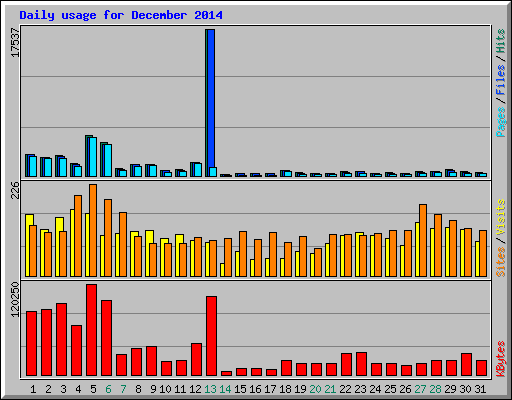Select the orange 'Sites' legend label
This screenshot has height=400, width=512.
coord(500,262)
